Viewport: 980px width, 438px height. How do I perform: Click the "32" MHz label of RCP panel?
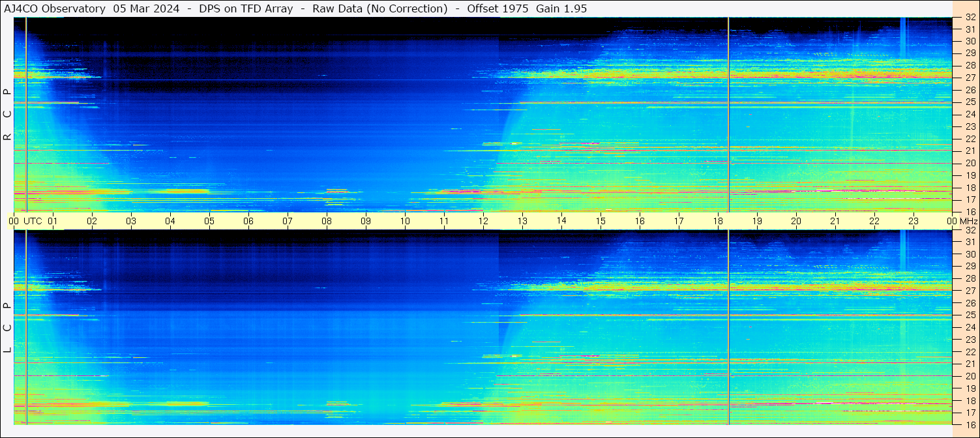point(970,17)
